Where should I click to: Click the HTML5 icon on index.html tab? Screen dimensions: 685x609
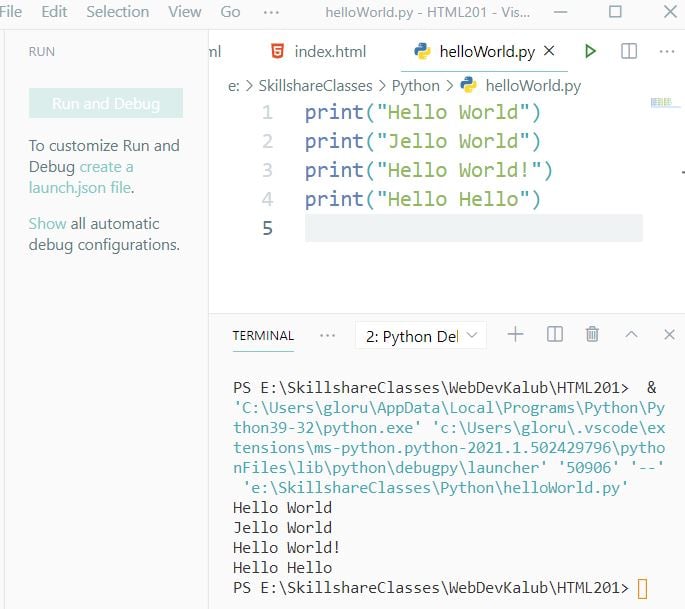[277, 51]
